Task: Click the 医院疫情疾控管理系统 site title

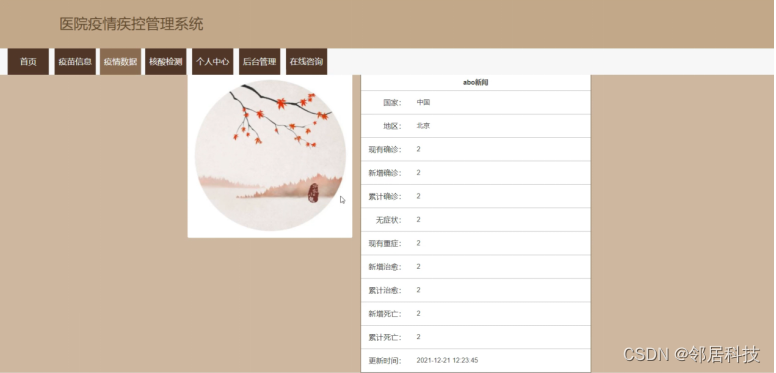Action: click(x=131, y=24)
